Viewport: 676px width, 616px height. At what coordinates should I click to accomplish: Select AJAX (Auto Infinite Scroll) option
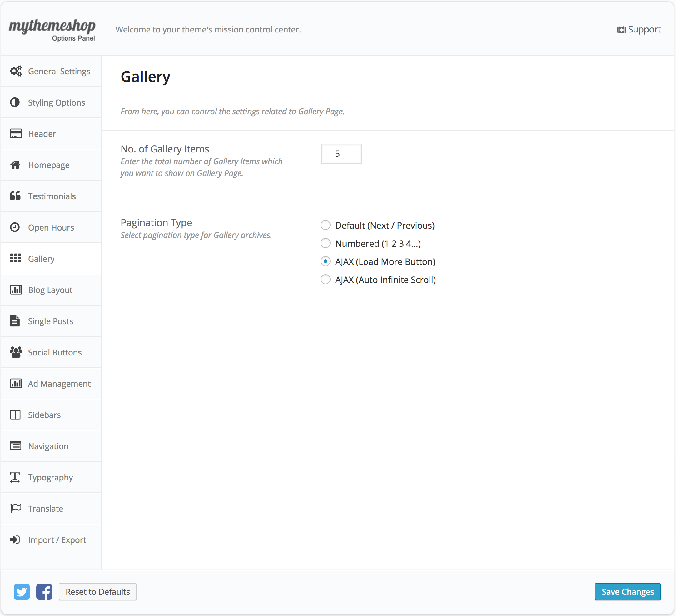pos(325,279)
